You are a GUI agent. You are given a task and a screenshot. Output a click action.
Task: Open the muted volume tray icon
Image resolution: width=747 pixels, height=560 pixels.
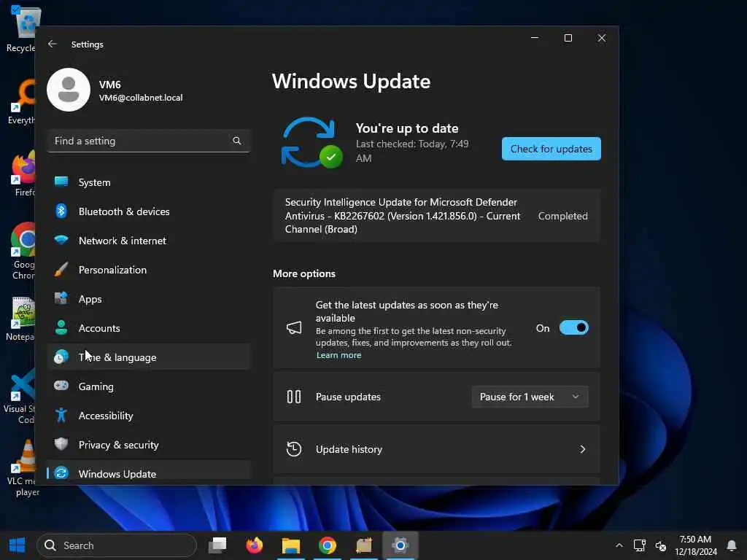click(661, 545)
